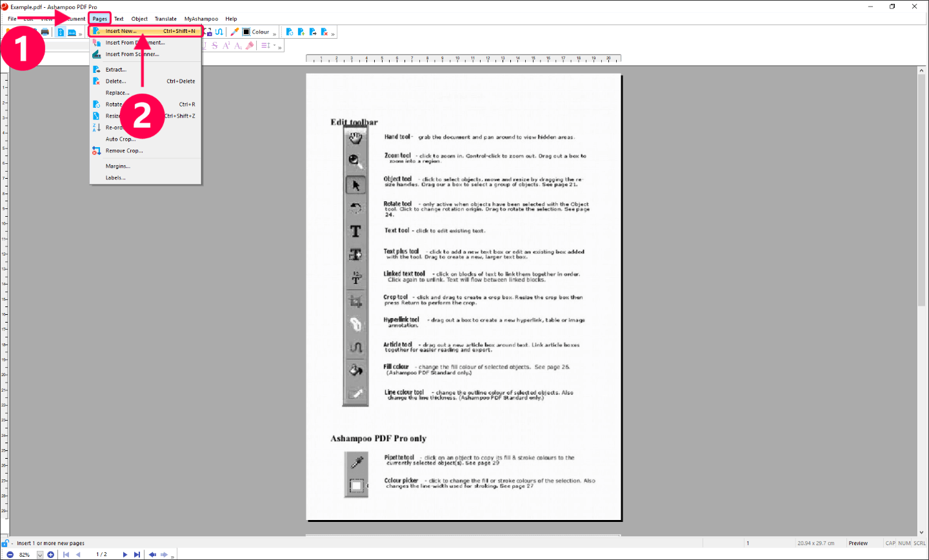Choose Labels... from Pages menu

[x=146, y=178]
